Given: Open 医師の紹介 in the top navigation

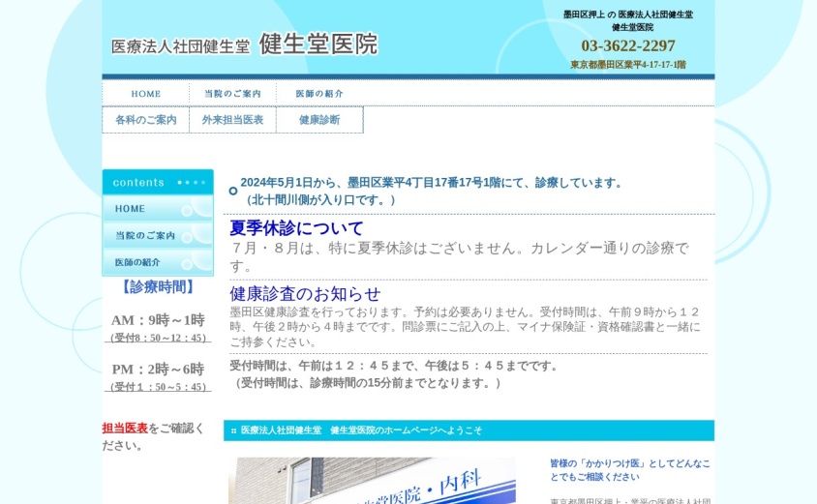Looking at the screenshot, I should [x=319, y=94].
